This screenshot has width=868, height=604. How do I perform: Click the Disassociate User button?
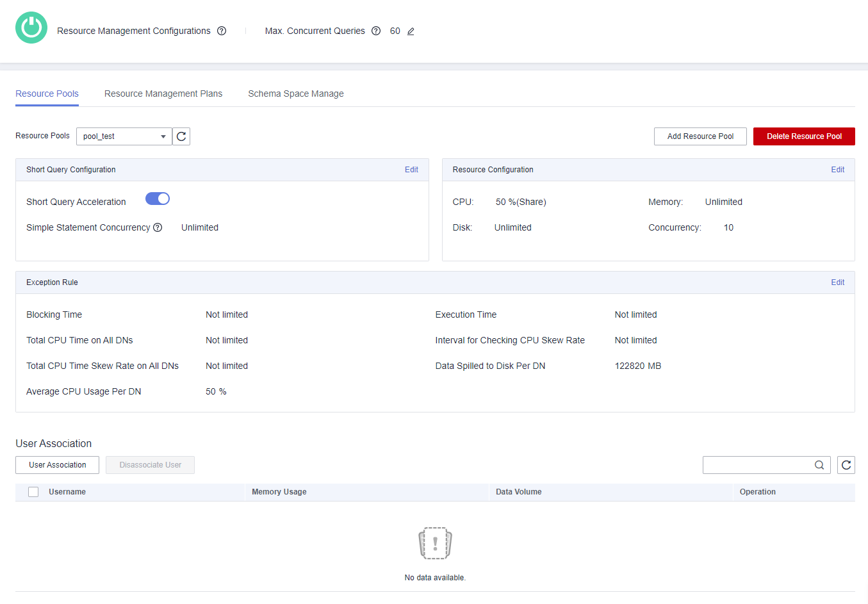pos(151,465)
